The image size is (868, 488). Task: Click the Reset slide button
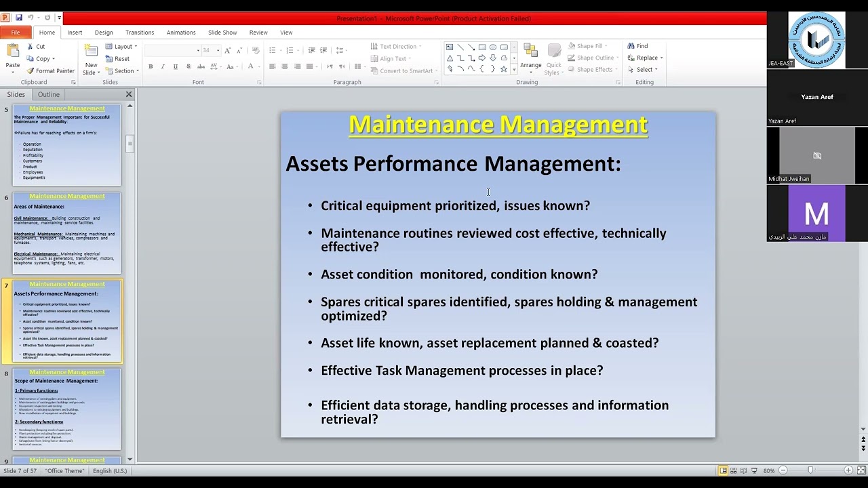click(x=117, y=59)
